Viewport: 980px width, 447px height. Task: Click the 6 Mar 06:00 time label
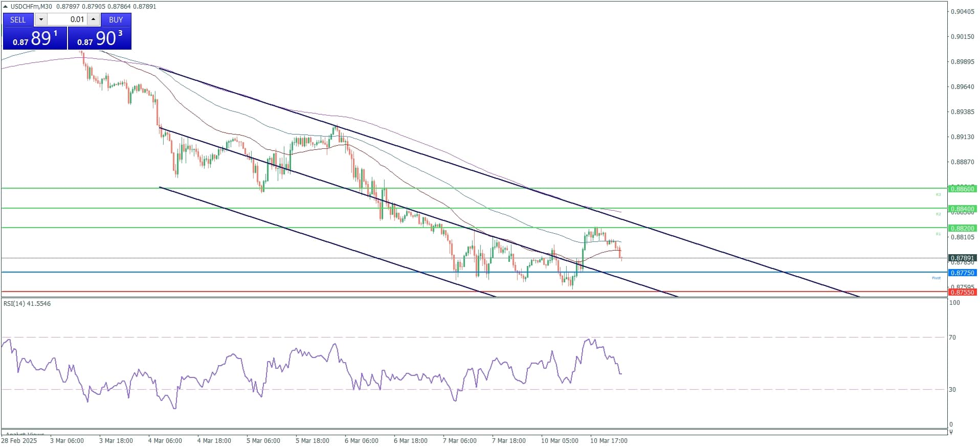pos(362,440)
